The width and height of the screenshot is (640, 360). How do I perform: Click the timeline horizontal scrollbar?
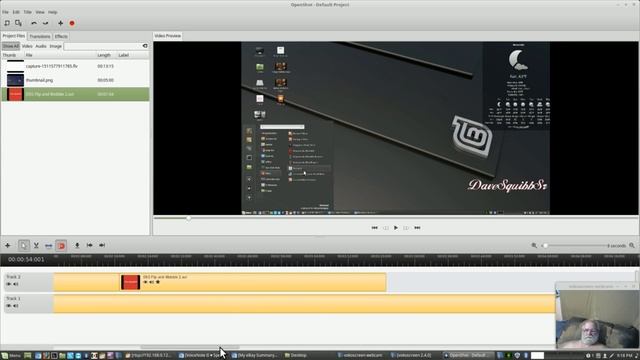(x=190, y=347)
